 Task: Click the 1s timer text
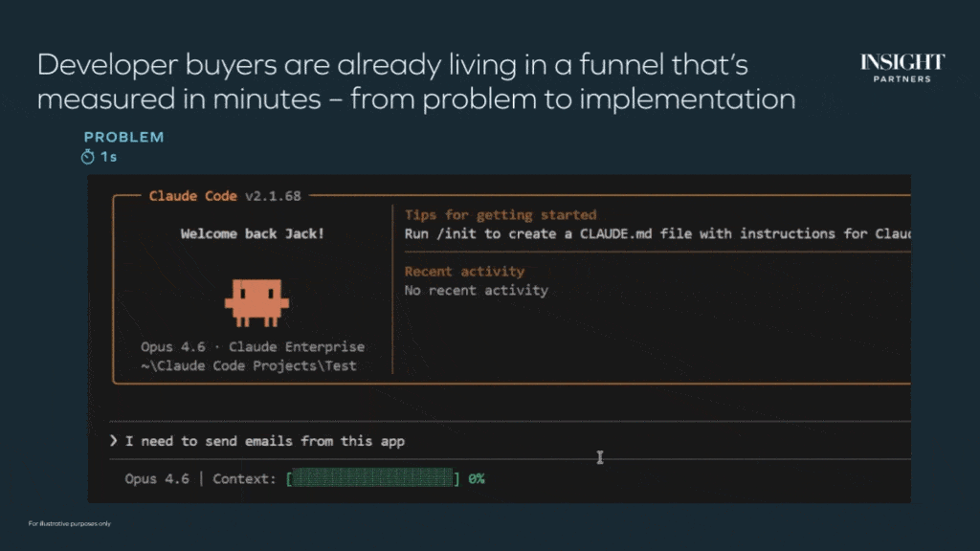pos(109,157)
